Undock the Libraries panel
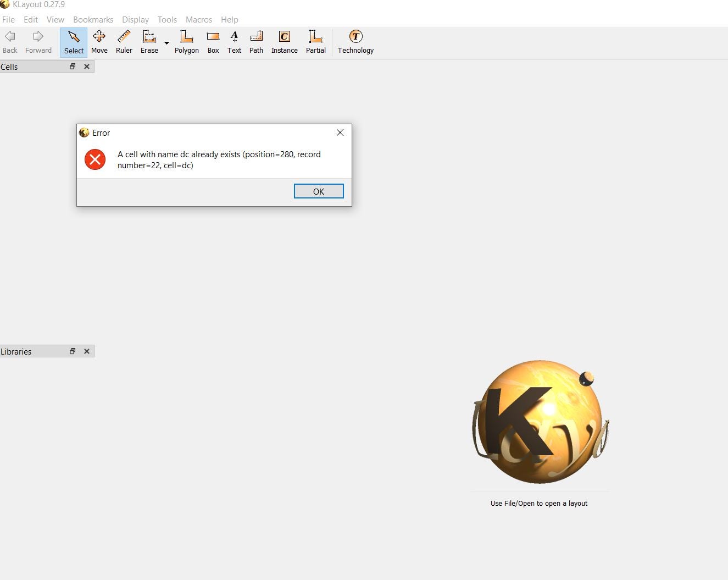This screenshot has height=580, width=728. (x=73, y=351)
